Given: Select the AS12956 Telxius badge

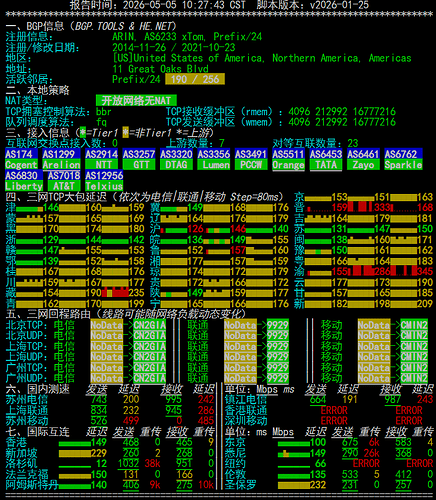Looking at the screenshot, I should [104, 181].
